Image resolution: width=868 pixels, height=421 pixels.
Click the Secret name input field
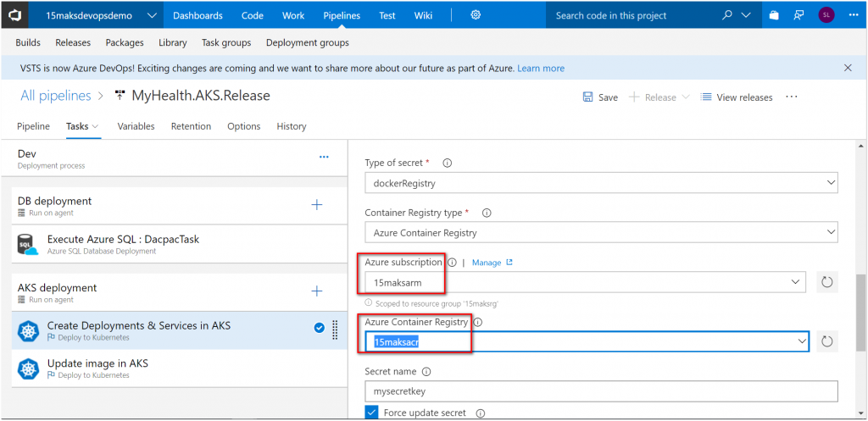(x=601, y=391)
